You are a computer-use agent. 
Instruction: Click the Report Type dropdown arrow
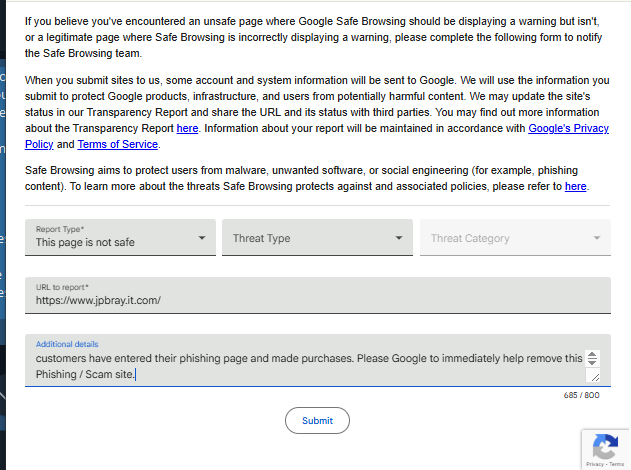pyautogui.click(x=202, y=238)
